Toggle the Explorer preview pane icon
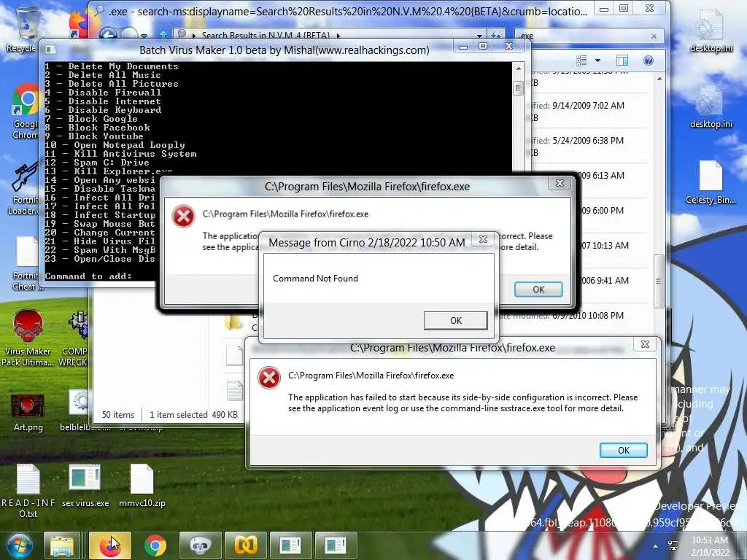 (622, 61)
